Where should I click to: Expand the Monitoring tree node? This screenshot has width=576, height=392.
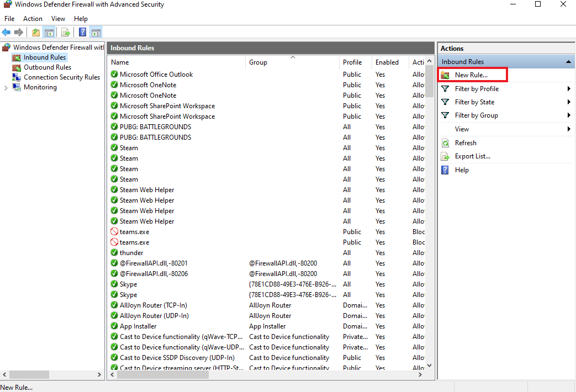[6, 88]
